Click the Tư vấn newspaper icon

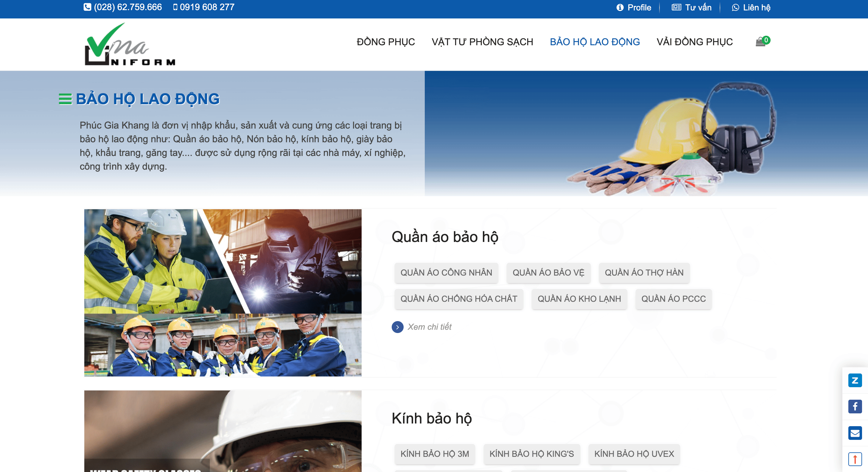click(676, 7)
